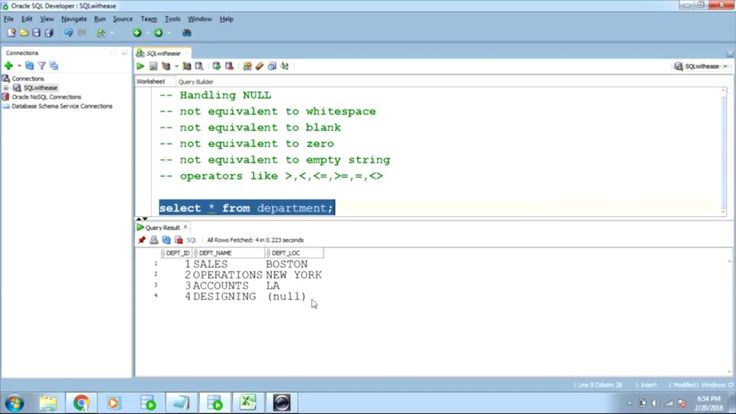The width and height of the screenshot is (736, 414).
Task: Switch to the Query Builder tab
Action: click(x=196, y=82)
